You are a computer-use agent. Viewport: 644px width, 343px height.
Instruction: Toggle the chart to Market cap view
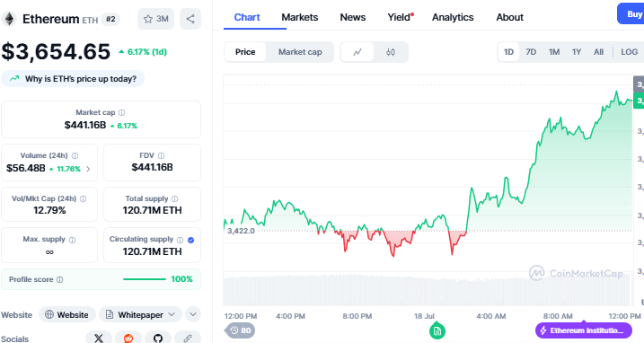coord(300,52)
